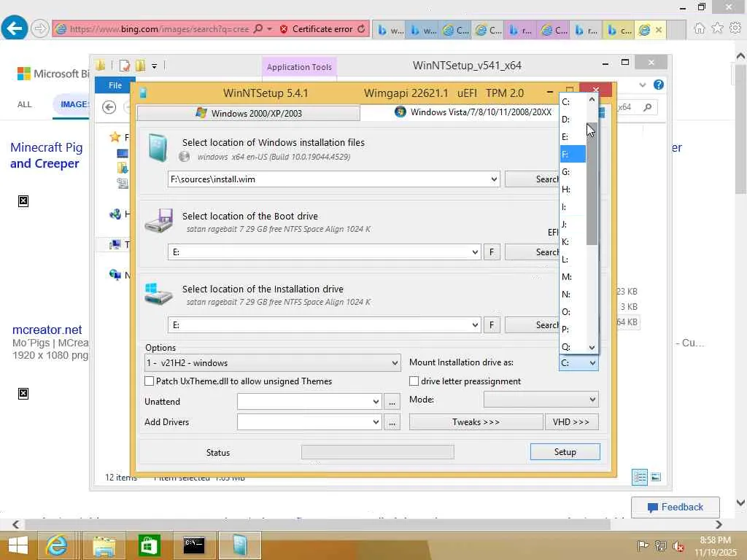
Task: Click the Bing Feedback button
Action: click(675, 507)
